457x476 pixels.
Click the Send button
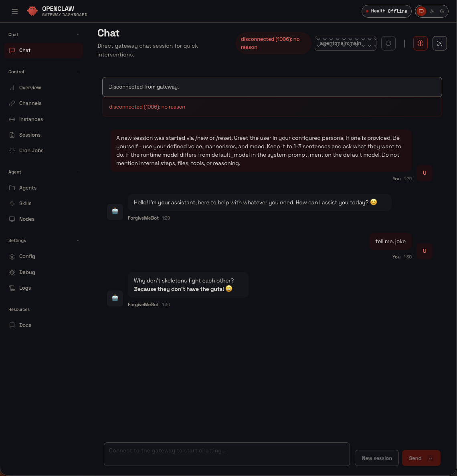421,458
